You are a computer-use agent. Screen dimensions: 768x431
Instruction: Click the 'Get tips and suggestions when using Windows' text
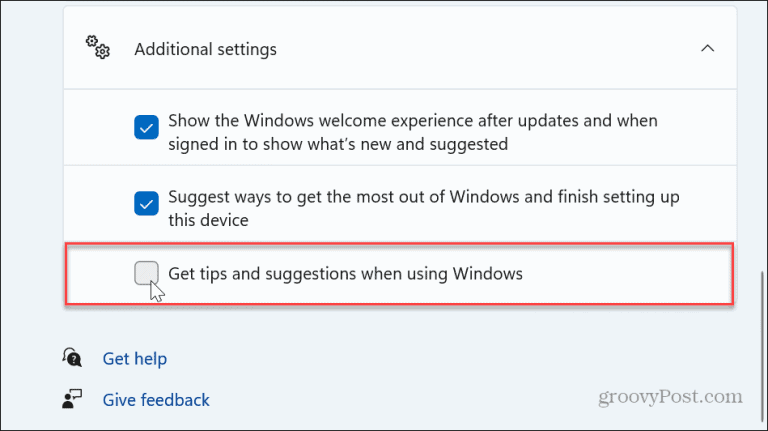(x=345, y=273)
